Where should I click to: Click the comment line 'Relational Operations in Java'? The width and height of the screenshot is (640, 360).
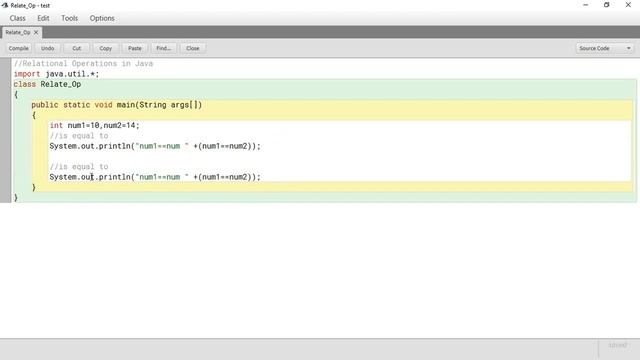pyautogui.click(x=83, y=64)
